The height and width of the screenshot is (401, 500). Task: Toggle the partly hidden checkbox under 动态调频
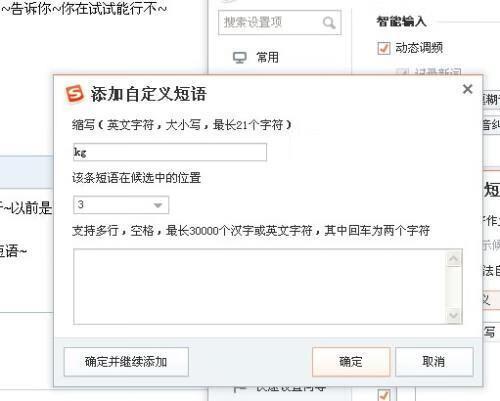coord(402,71)
